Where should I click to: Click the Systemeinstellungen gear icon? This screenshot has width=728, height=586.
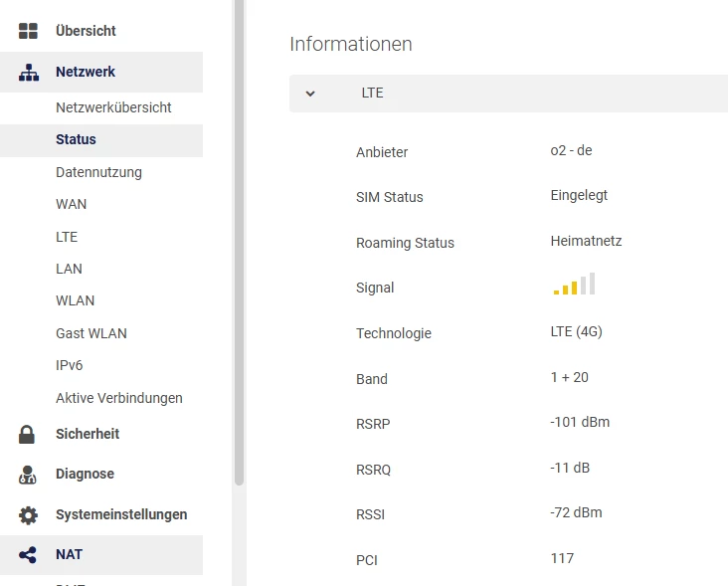tap(28, 515)
